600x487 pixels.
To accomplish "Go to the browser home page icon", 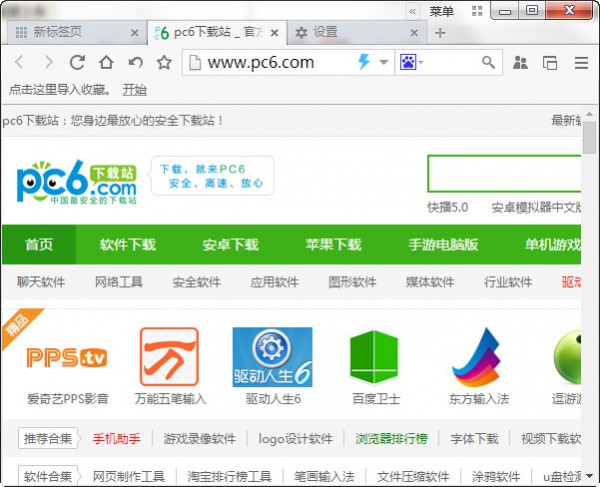I will [106, 62].
